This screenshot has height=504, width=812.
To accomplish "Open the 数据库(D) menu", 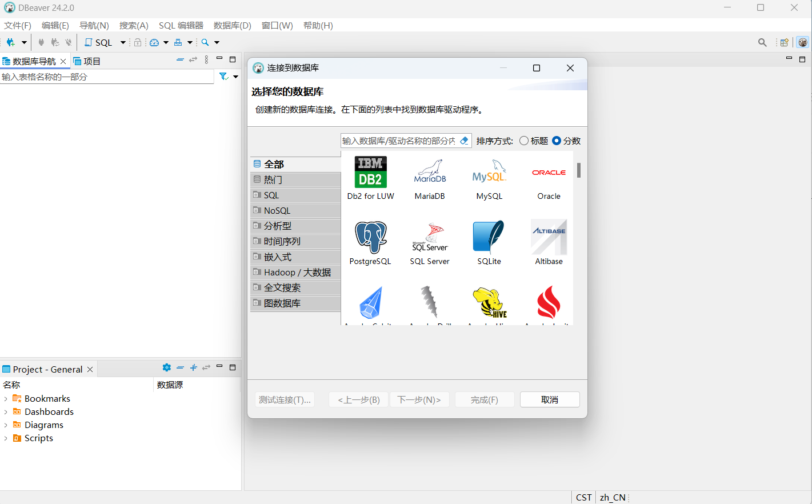I will (x=233, y=26).
